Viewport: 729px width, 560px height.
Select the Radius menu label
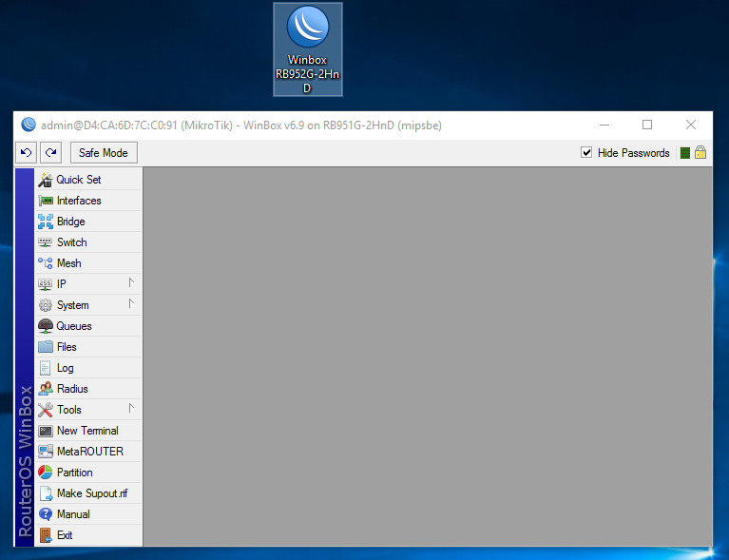click(x=72, y=389)
